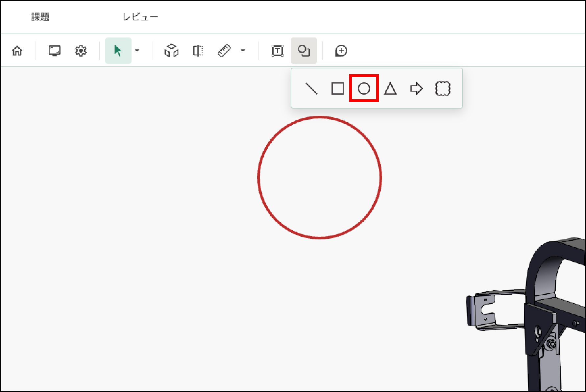Expand the selection tool dropdown arrow
Image resolution: width=586 pixels, height=392 pixels.
(137, 51)
